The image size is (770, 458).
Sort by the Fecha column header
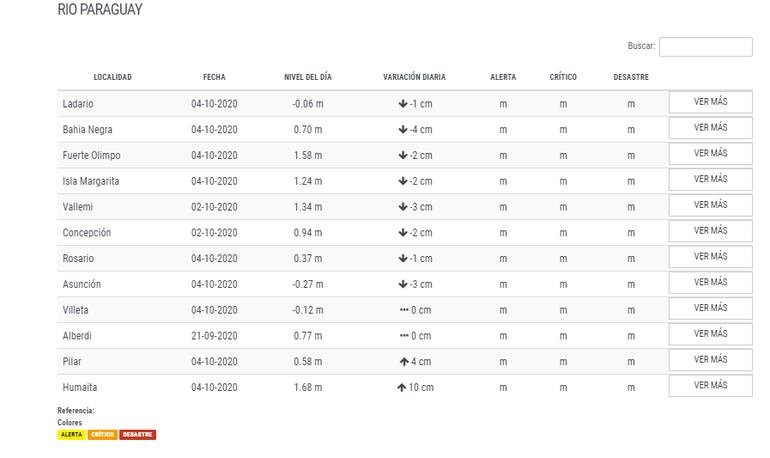click(214, 77)
